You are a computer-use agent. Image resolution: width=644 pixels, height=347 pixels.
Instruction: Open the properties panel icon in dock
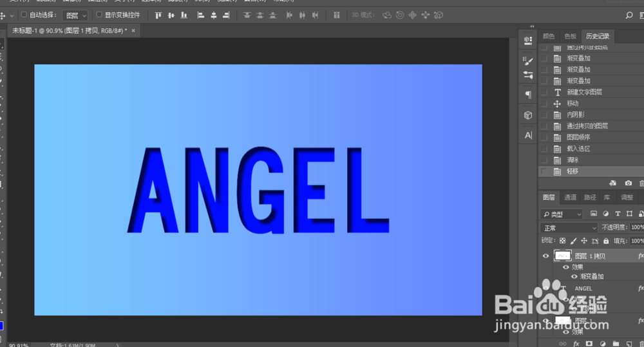click(x=528, y=41)
